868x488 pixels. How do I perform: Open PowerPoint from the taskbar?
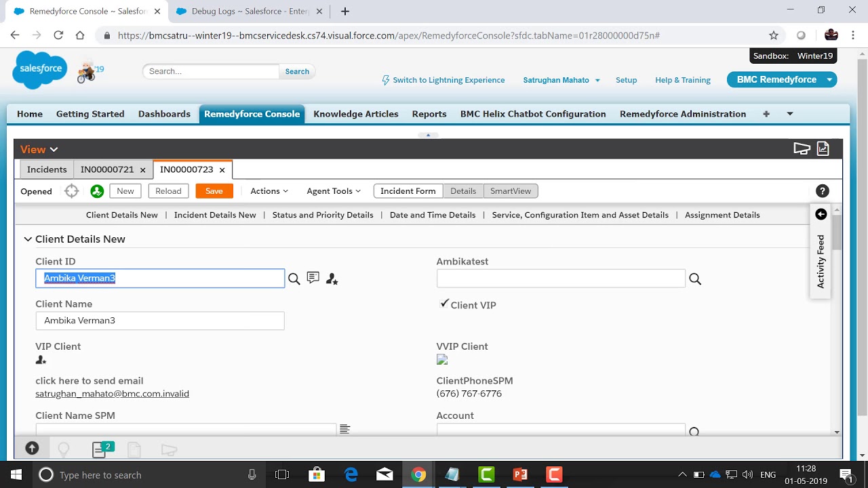click(x=520, y=474)
